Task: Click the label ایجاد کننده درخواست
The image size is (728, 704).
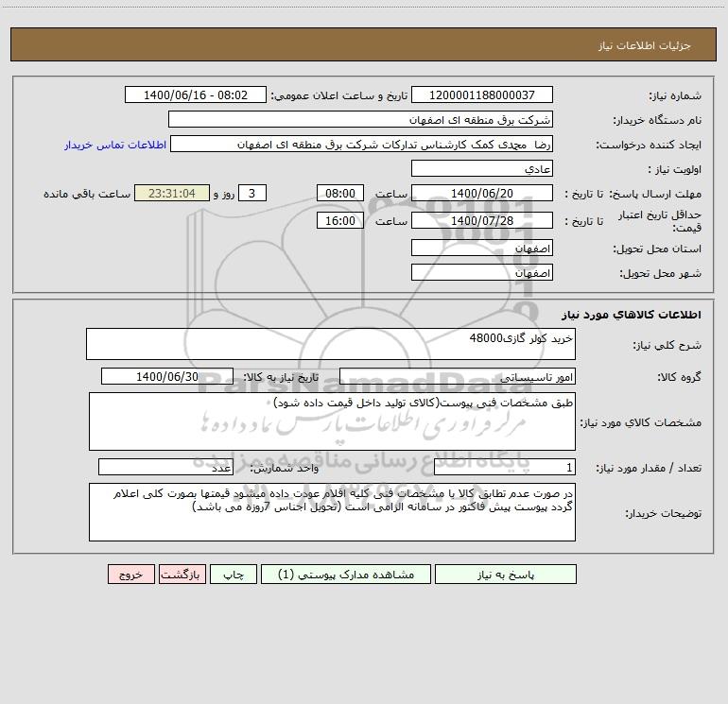Action: pos(649,145)
